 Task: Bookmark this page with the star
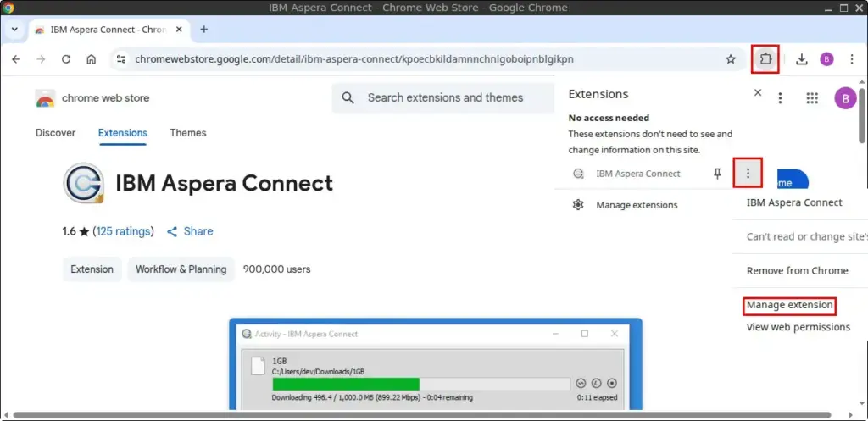tap(731, 59)
